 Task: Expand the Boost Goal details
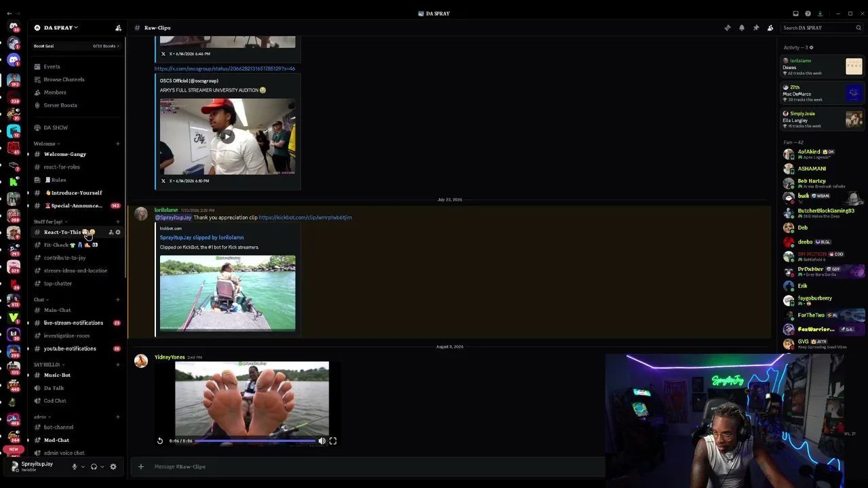[x=77, y=46]
